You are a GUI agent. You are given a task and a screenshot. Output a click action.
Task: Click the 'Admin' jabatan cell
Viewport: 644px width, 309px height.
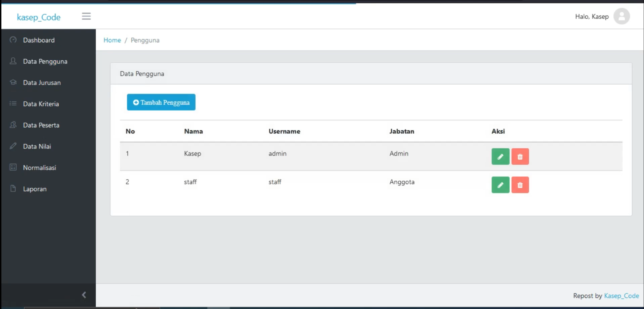coord(399,153)
